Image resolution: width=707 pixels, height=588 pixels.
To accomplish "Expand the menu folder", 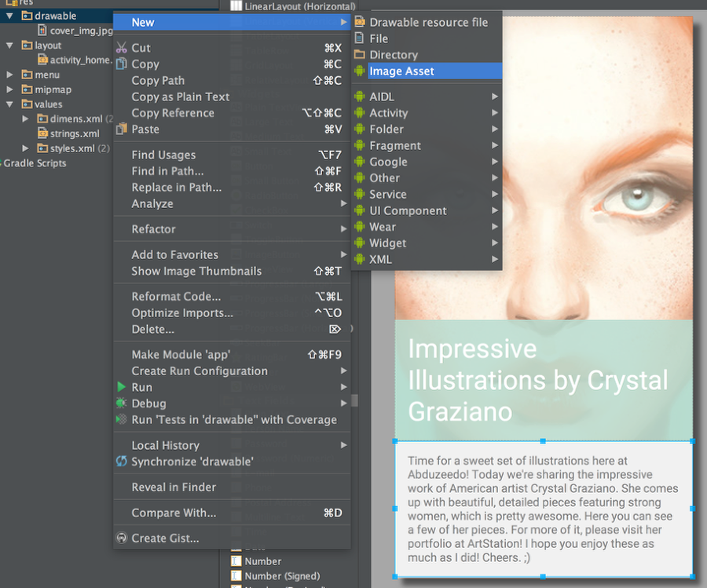I will 9,75.
